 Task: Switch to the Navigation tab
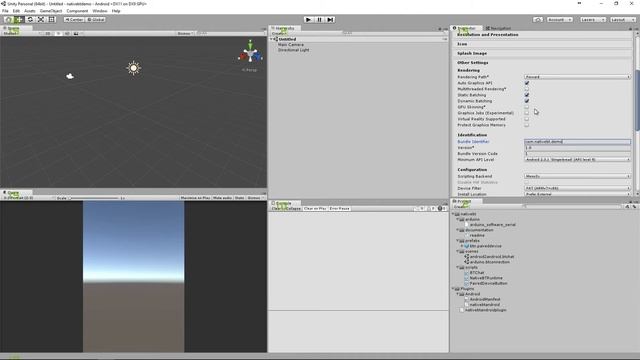[x=498, y=28]
